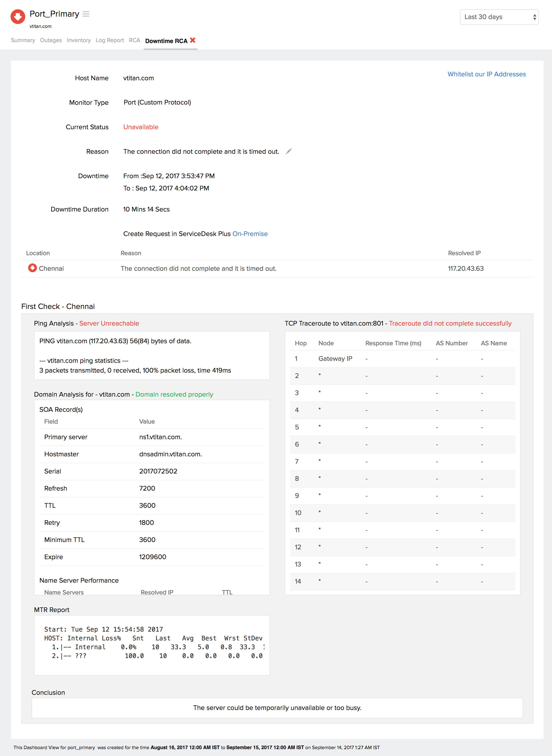The height and width of the screenshot is (756, 552).
Task: View the Log Report tab
Action: (110, 40)
